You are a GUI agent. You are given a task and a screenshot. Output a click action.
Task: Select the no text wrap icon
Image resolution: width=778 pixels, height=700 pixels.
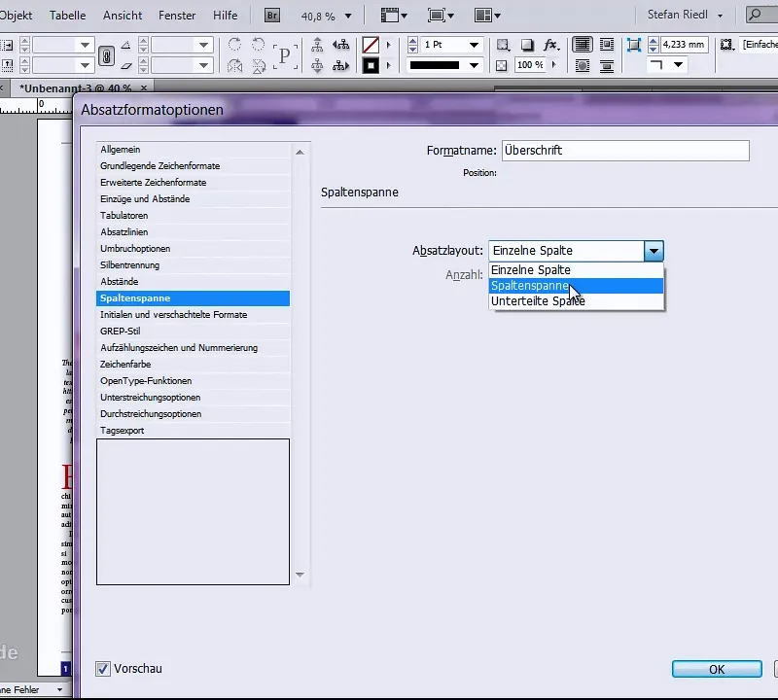582,45
